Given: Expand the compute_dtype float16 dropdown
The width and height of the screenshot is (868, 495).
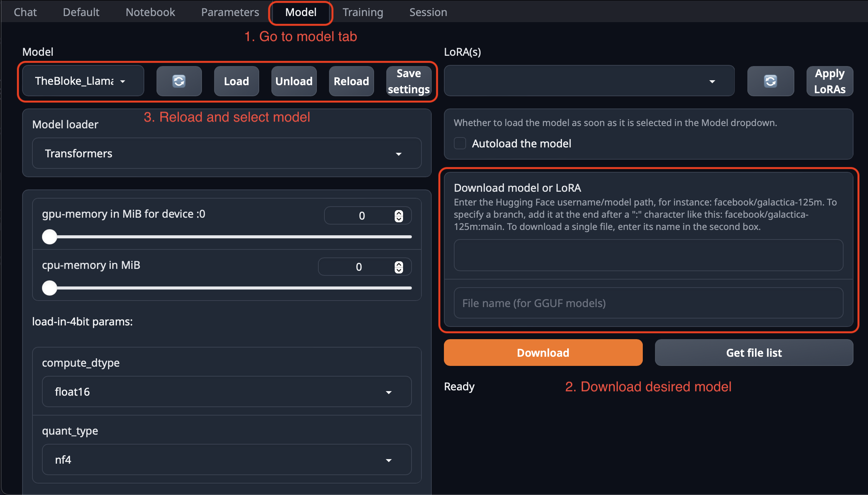Looking at the screenshot, I should 227,392.
